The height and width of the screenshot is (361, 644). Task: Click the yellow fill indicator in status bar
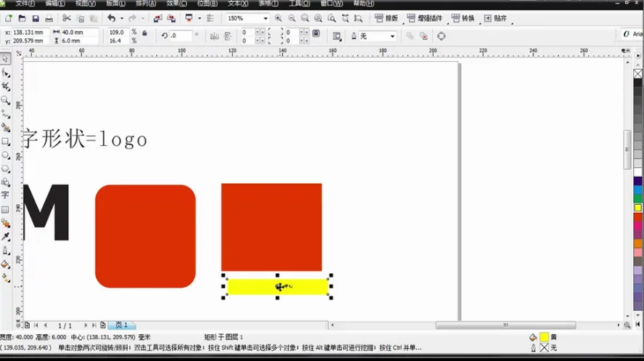point(544,337)
